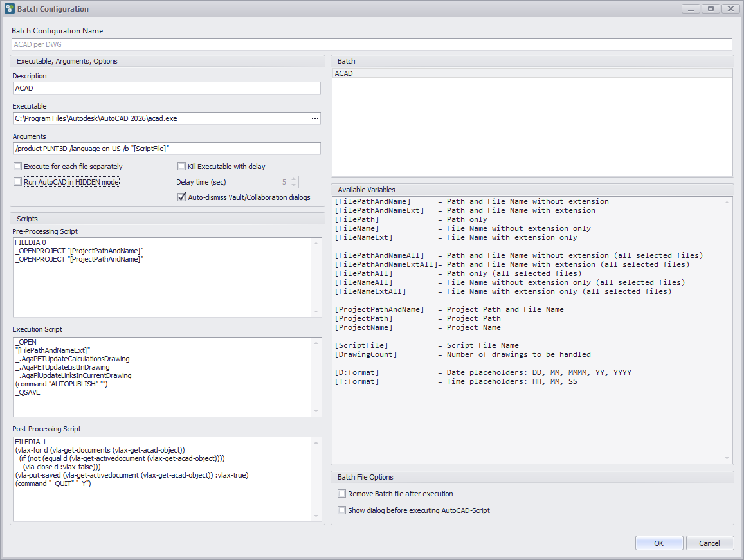Click the _.AqaPETUpdateListInDrawing script line

coord(62,367)
